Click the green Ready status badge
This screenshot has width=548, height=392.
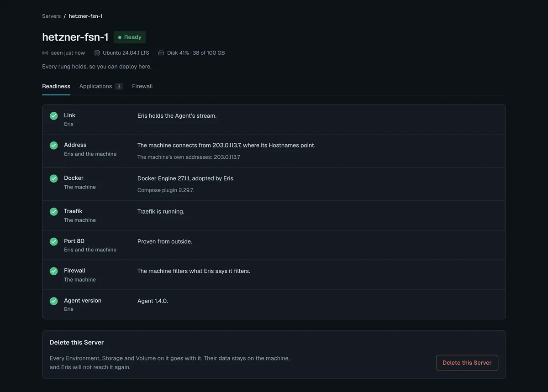point(130,37)
